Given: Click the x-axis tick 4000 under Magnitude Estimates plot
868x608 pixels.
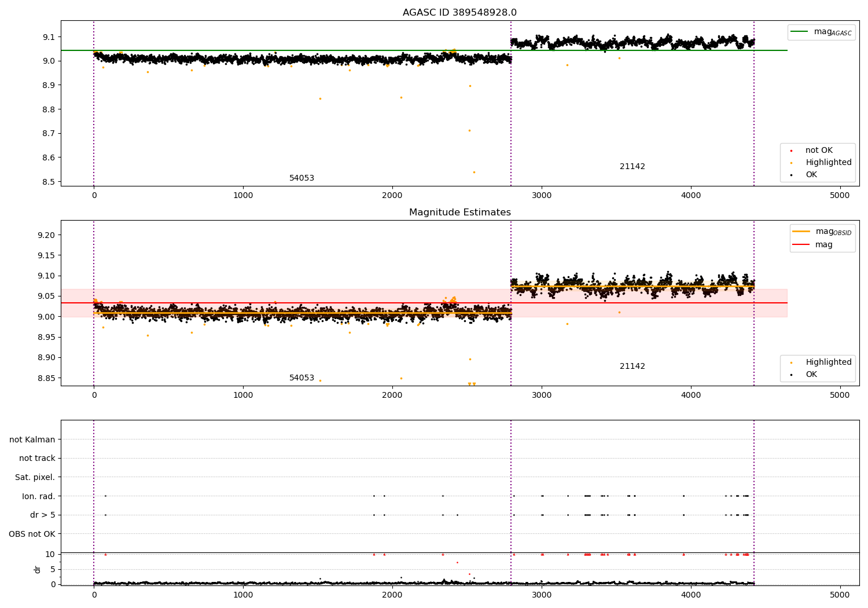Looking at the screenshot, I should pos(691,395).
